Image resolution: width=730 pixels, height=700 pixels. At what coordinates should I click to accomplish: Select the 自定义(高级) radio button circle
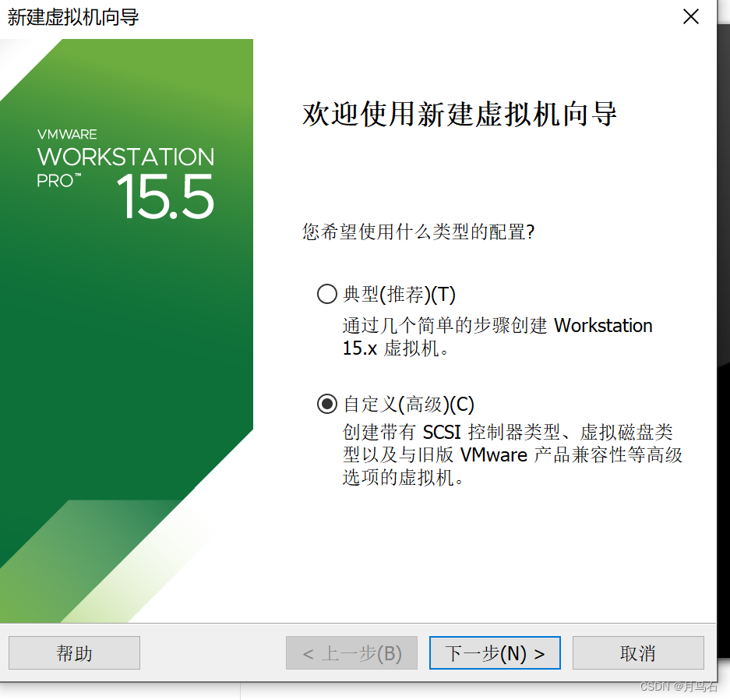[x=326, y=404]
